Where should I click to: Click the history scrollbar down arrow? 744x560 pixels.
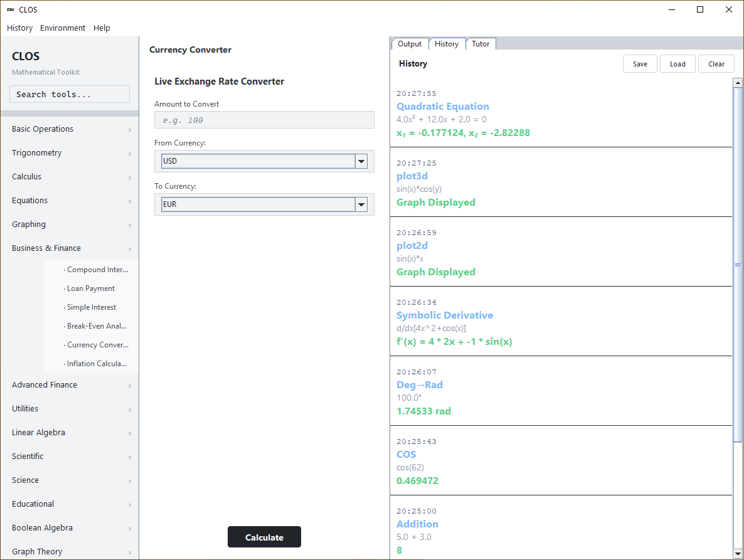[737, 553]
